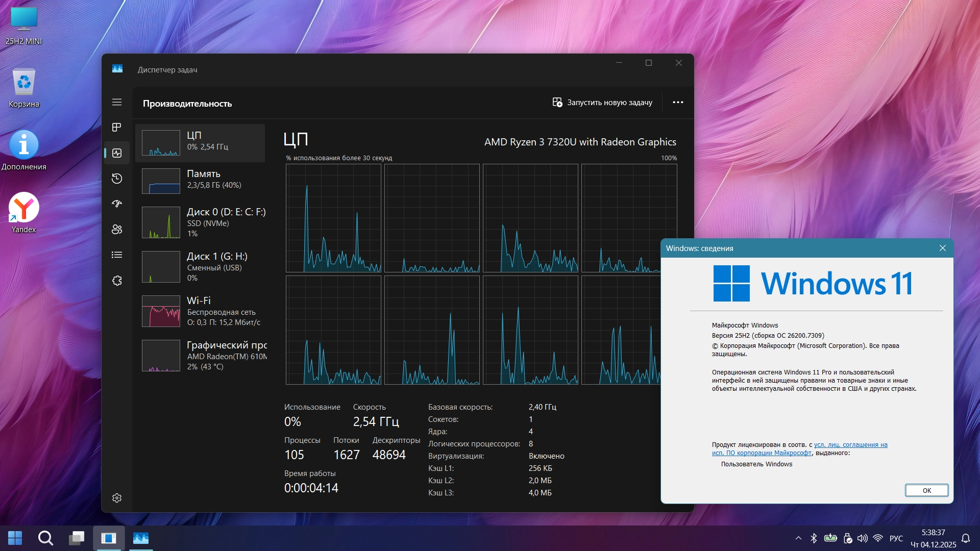Image resolution: width=980 pixels, height=551 pixels.
Task: Open Microsoft license terms link
Action: [x=850, y=445]
